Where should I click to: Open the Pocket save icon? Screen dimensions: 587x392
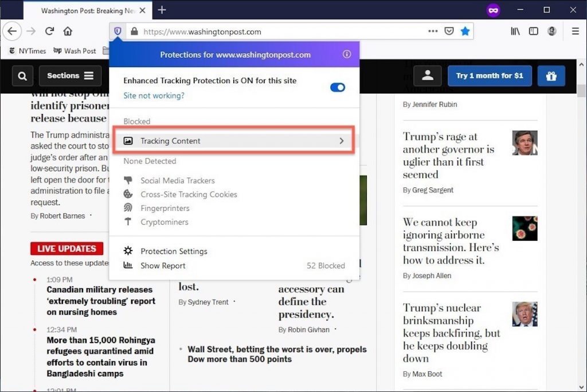point(449,32)
